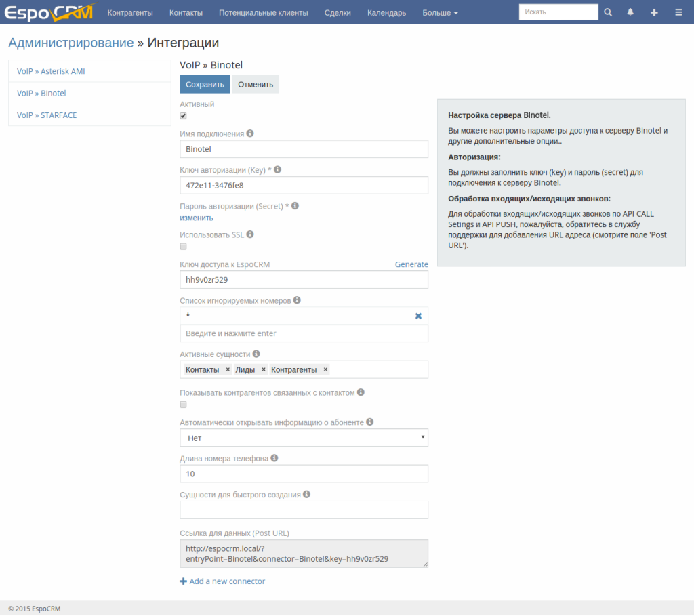This screenshot has width=694, height=616.
Task: Click info icon beside Показывать контрагентов связанных с контактом
Action: tap(361, 392)
